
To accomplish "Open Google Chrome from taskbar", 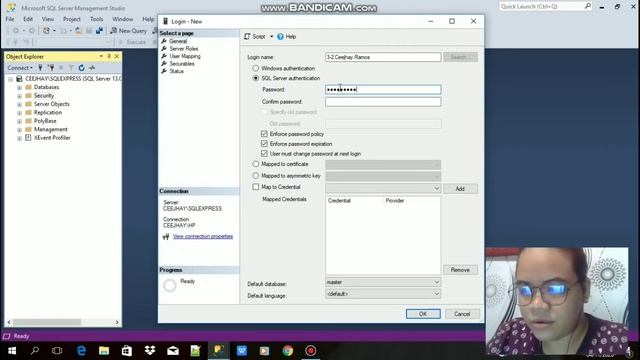I will [x=288, y=351].
